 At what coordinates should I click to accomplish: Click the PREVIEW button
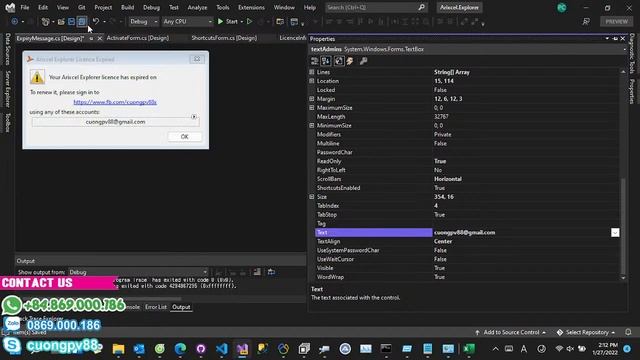(616, 21)
